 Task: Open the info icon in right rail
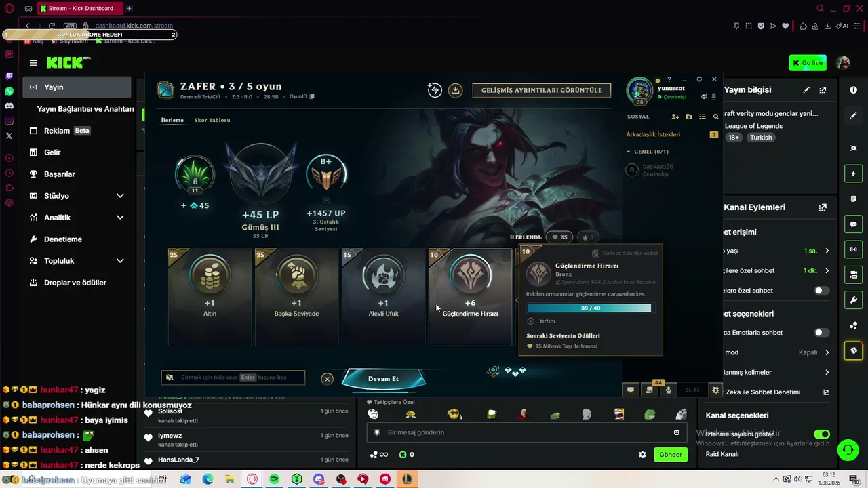(854, 90)
